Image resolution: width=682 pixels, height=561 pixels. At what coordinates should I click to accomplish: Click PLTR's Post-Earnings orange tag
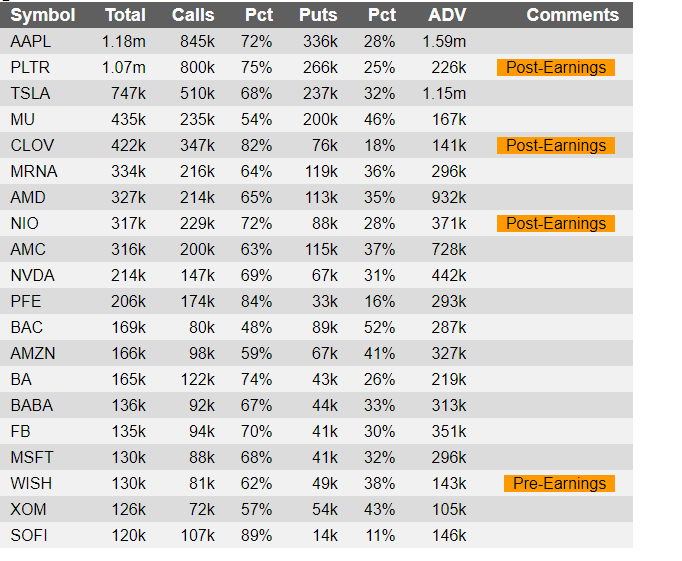coord(556,67)
